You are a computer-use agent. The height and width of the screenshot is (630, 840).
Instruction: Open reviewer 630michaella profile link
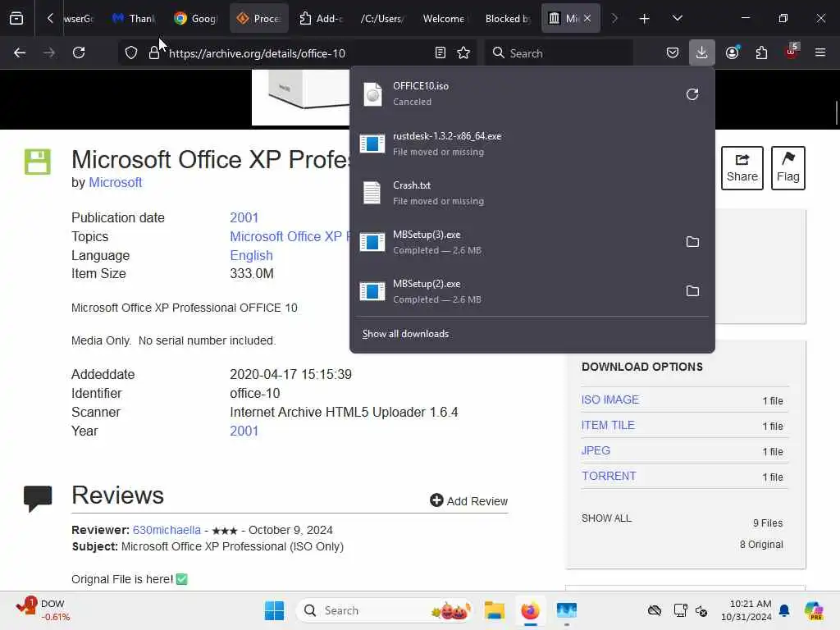[x=167, y=530]
